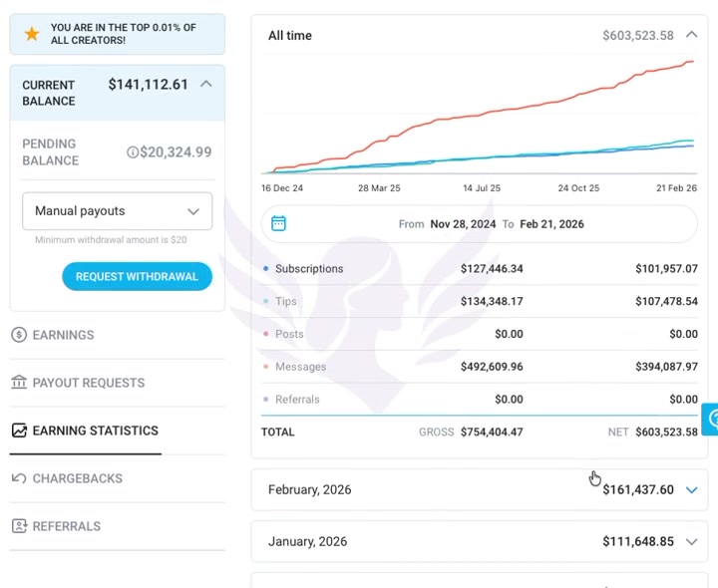
Task: Open the Earnings menu item
Action: (x=63, y=335)
